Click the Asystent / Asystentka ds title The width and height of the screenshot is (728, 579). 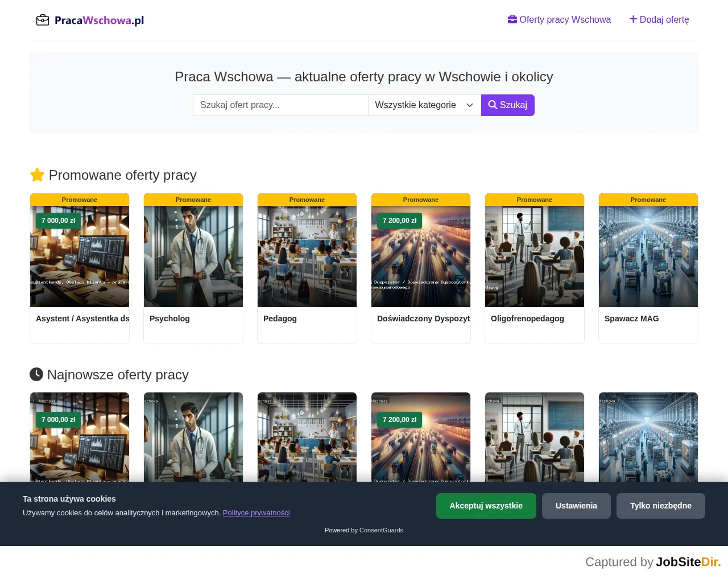click(82, 319)
